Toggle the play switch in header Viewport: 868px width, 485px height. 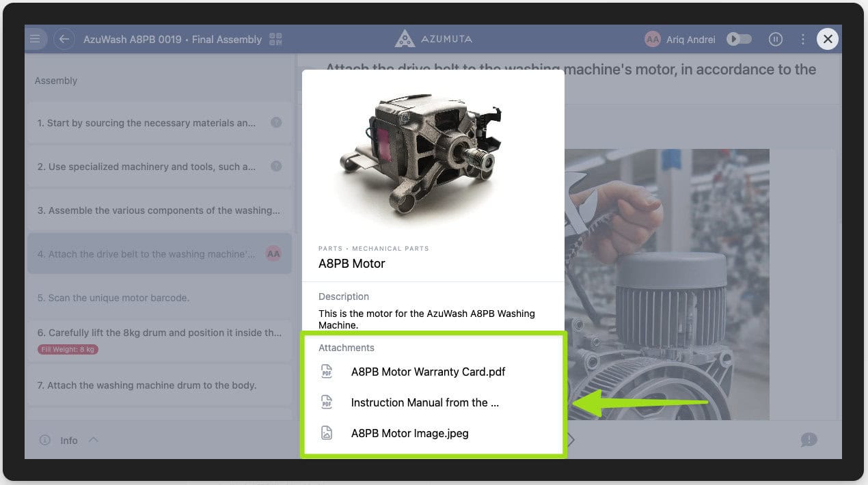739,39
